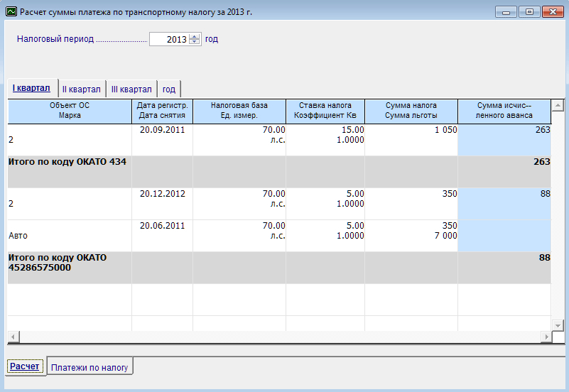Open the III квартал tab
Image resolution: width=569 pixels, height=392 pixels.
click(131, 89)
